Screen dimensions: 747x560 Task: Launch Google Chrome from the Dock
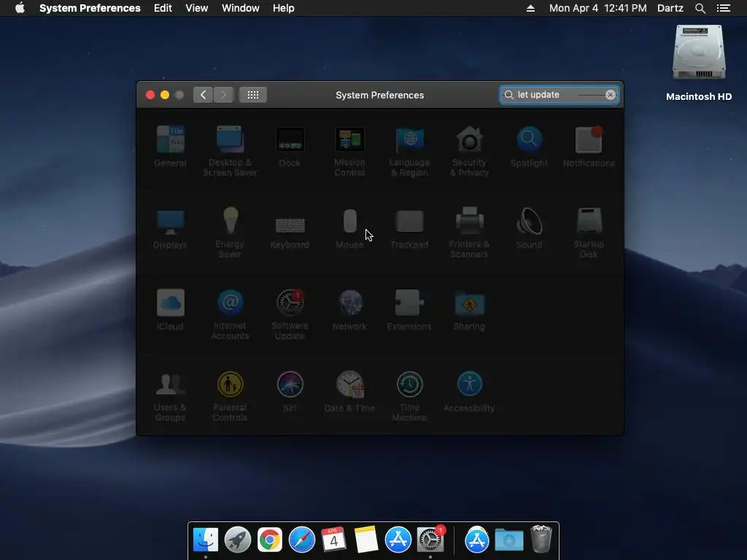[x=270, y=540]
